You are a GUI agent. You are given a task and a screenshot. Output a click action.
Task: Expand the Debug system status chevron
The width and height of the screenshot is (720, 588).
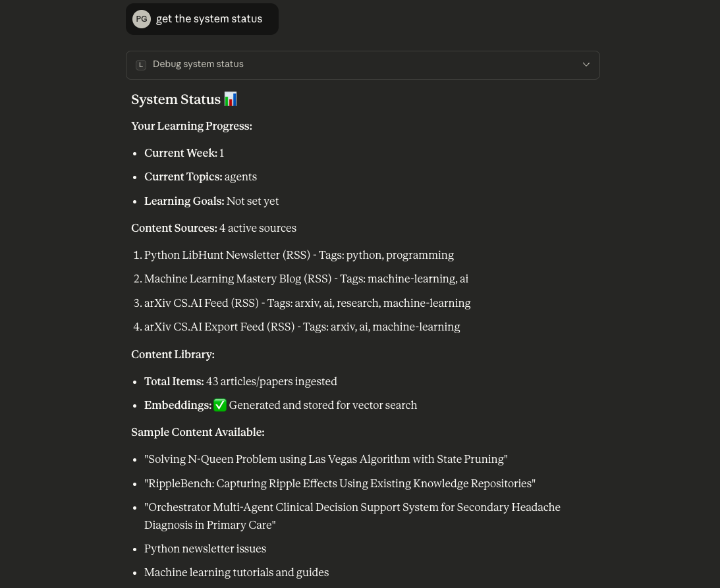tap(586, 65)
